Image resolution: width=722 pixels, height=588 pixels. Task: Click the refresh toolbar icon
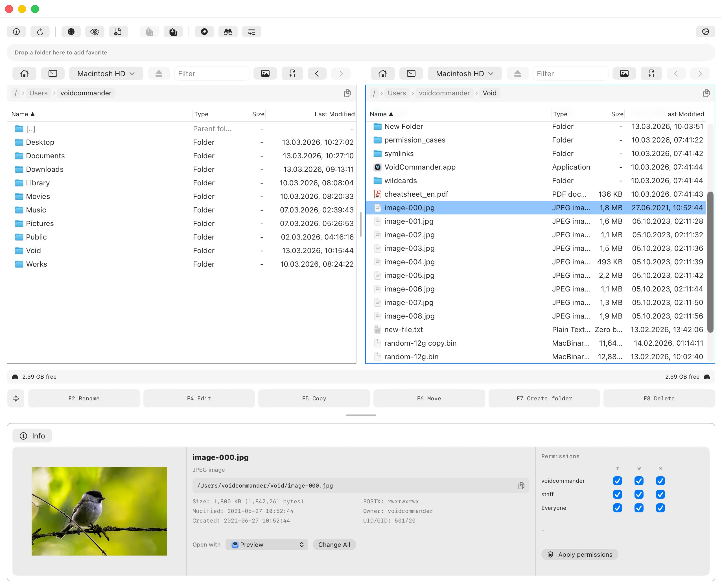coord(40,32)
